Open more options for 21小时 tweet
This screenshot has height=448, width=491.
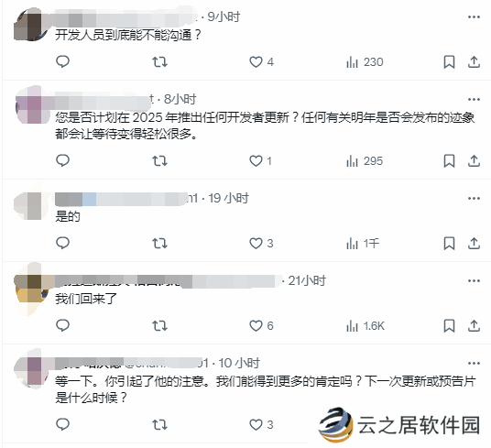(x=474, y=280)
